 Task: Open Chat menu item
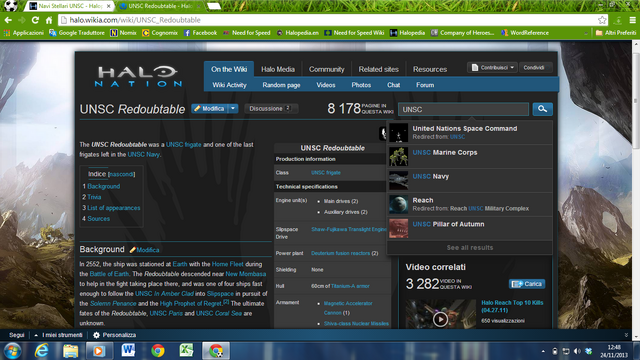coord(393,85)
